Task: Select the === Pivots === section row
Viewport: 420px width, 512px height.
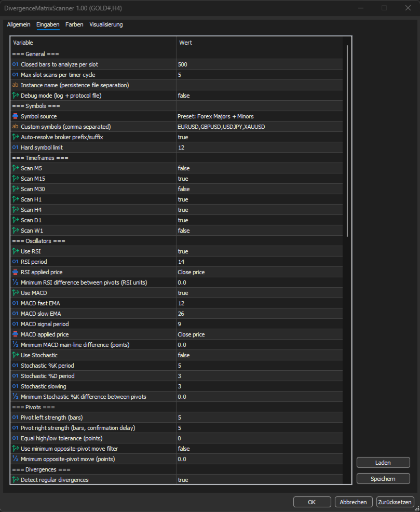Action: (x=177, y=407)
